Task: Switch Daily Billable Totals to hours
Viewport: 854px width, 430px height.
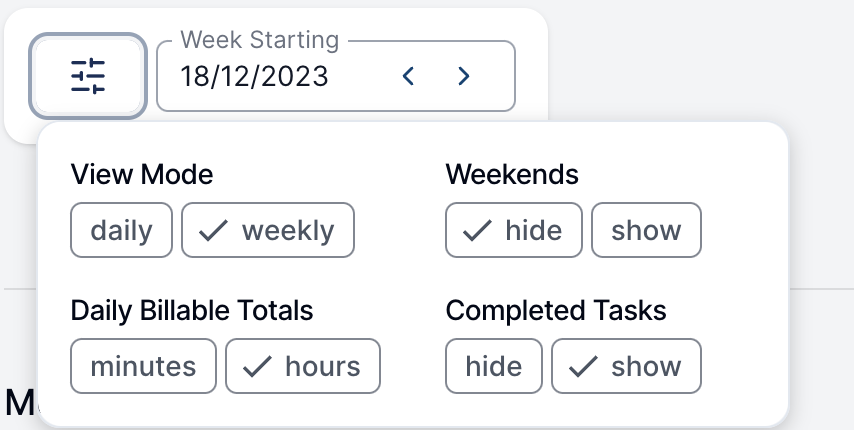Action: pos(303,366)
